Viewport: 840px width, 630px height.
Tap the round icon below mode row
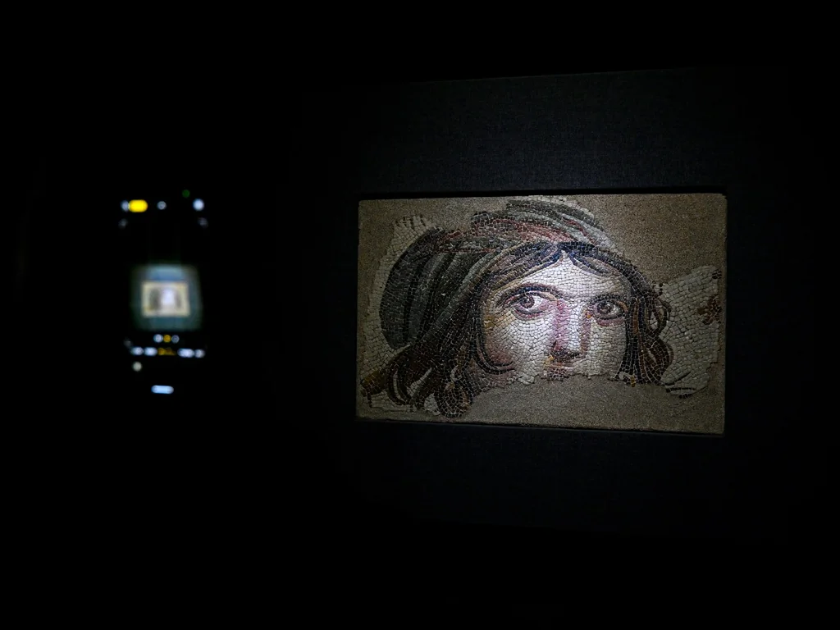click(x=136, y=367)
